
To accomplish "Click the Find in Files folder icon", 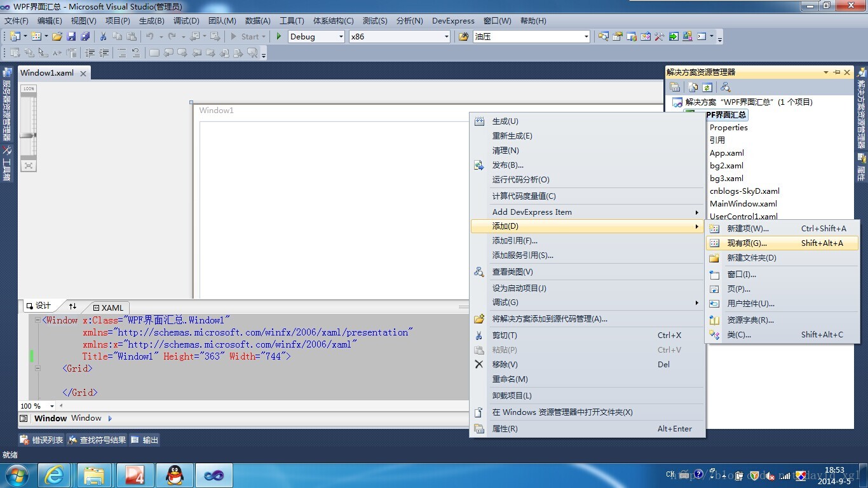I will (x=464, y=36).
